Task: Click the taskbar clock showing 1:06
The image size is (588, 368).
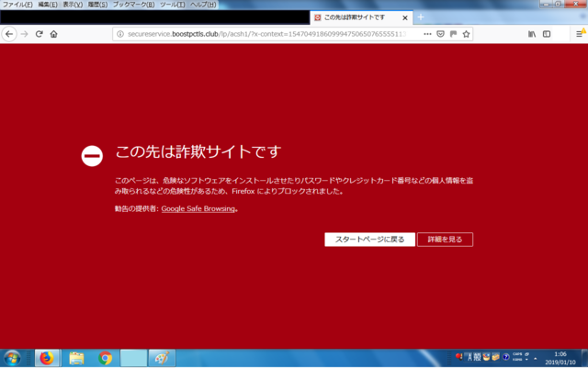Action: (x=560, y=358)
